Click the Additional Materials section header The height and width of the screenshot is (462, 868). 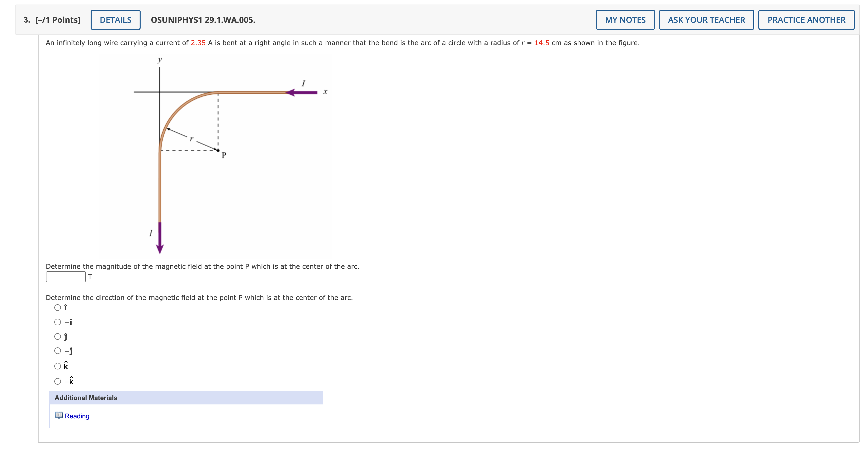pyautogui.click(x=86, y=398)
